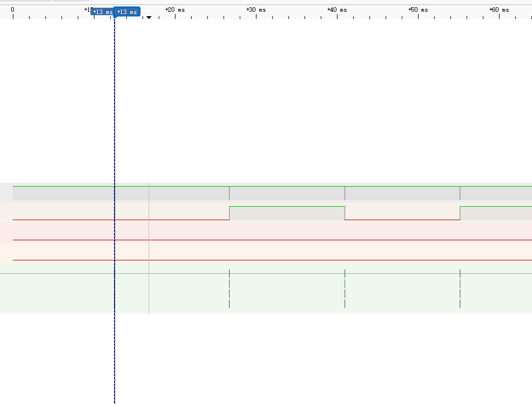Select the non-highlighted +13 ms cursor flag
The width and height of the screenshot is (532, 404).
click(102, 12)
